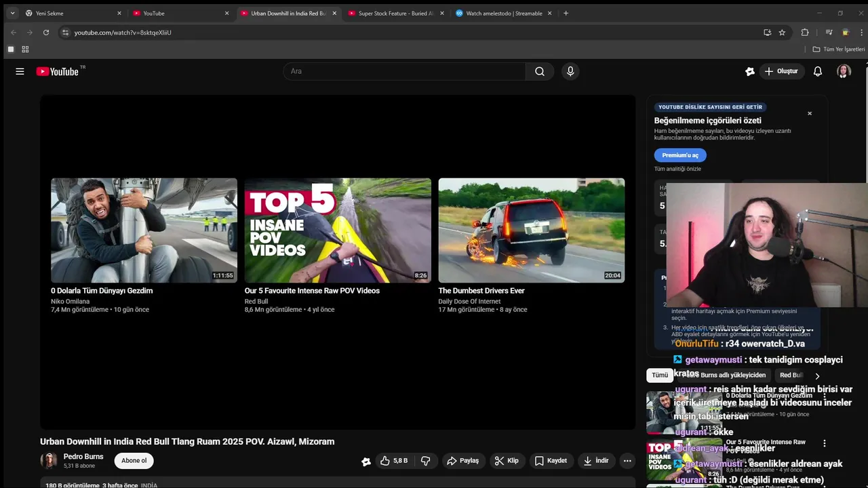
Task: Click the search magnifier button
Action: (540, 71)
